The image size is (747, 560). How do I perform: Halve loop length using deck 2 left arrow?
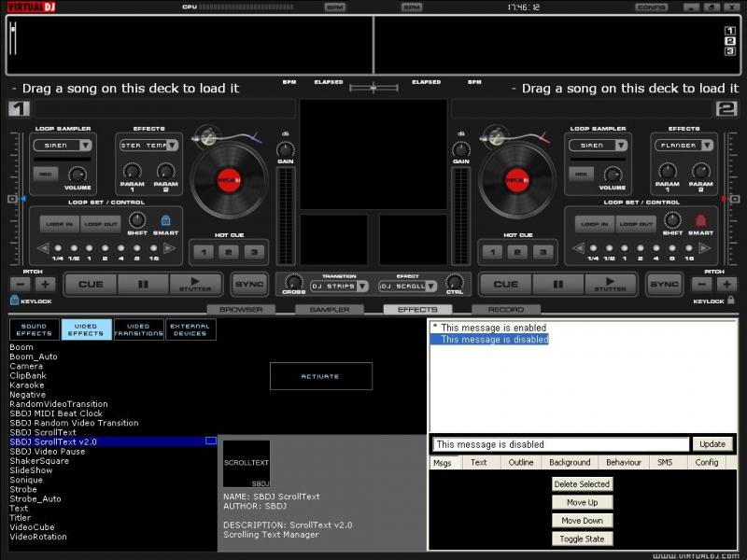point(578,248)
